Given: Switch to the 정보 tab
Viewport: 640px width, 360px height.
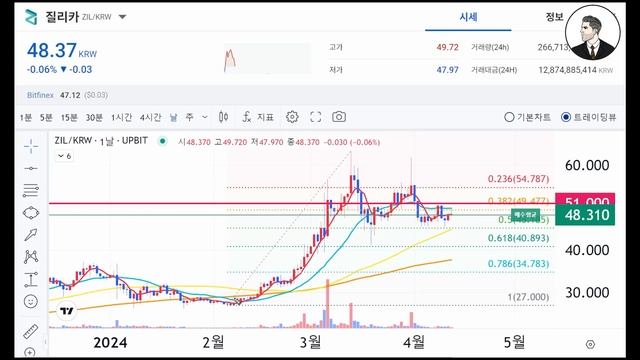Looking at the screenshot, I should 554,17.
